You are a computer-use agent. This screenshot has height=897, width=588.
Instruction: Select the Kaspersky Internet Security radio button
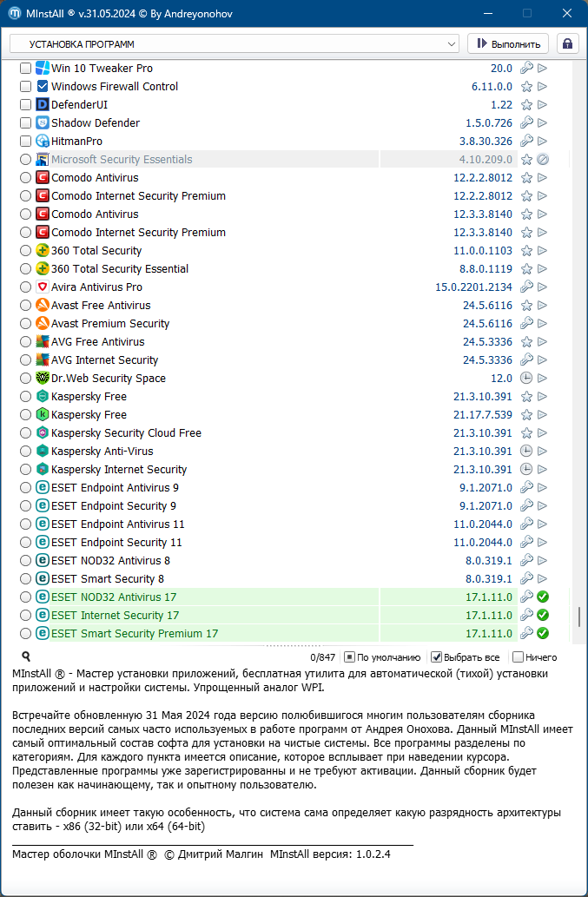(26, 470)
